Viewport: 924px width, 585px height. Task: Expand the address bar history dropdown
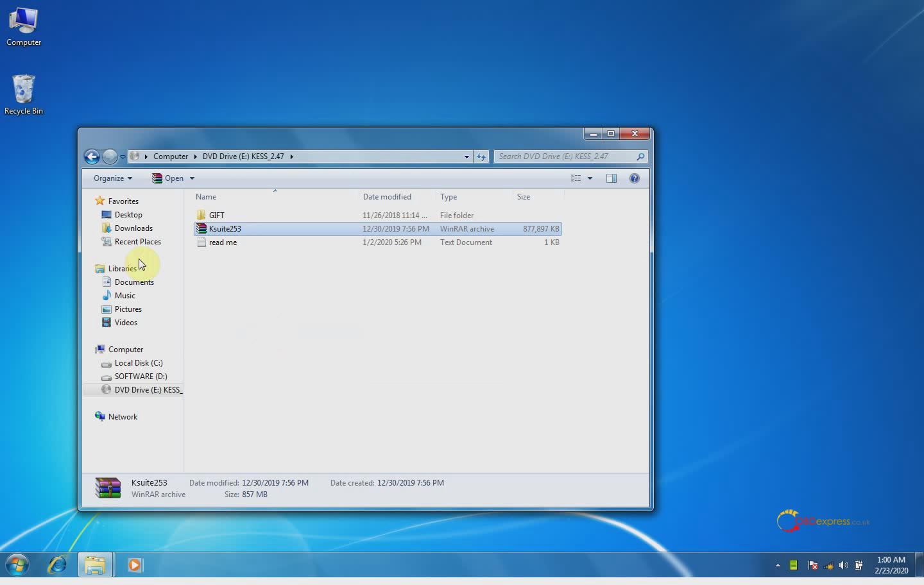pos(466,157)
